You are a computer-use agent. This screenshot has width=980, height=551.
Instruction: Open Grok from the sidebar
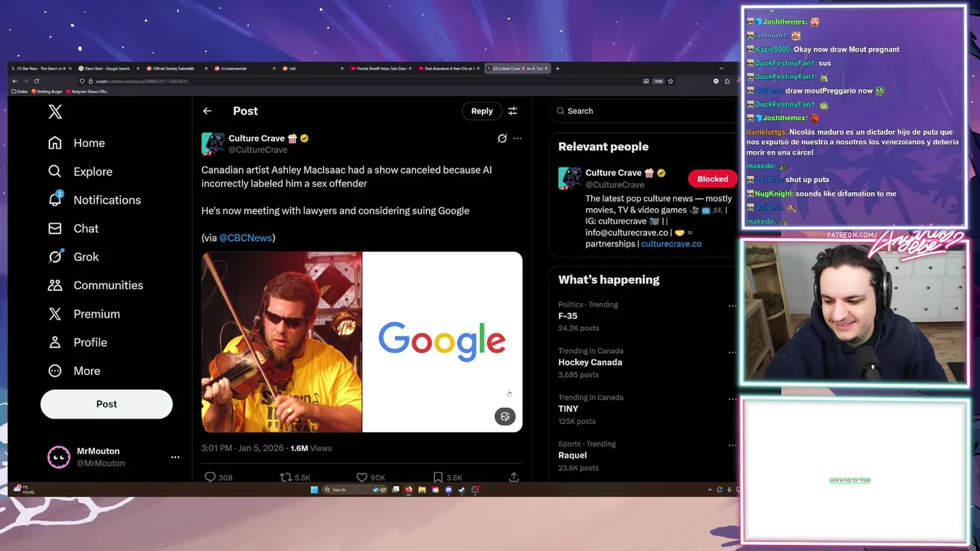(73, 256)
